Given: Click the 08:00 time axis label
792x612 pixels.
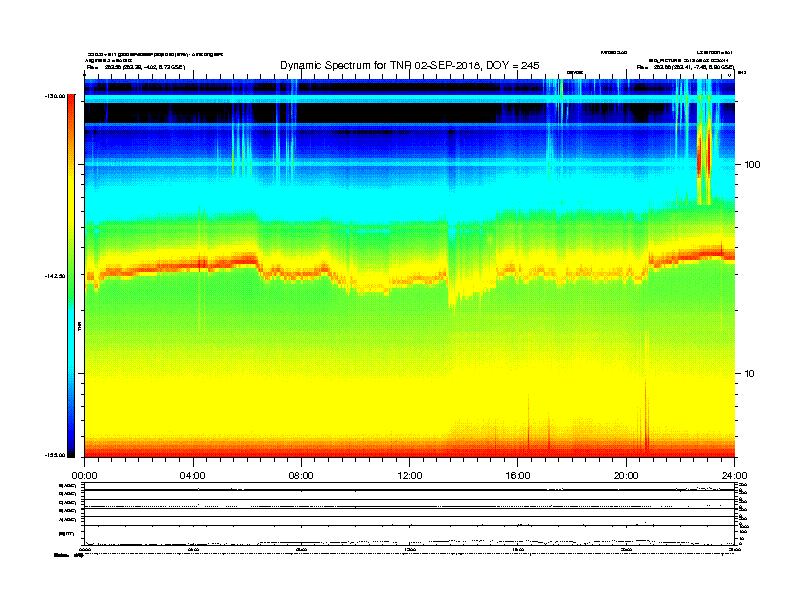Looking at the screenshot, I should coord(301,476).
